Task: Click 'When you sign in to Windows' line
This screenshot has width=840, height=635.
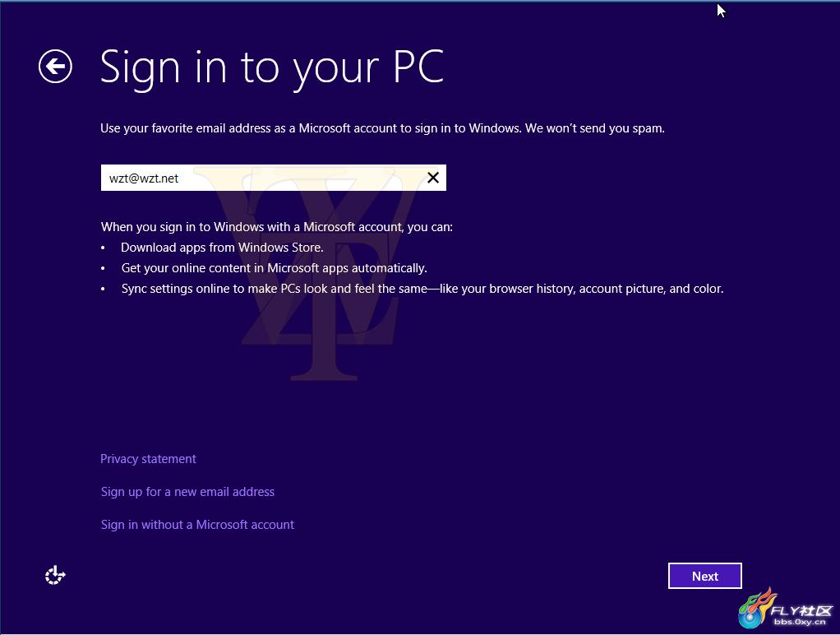Action: [277, 227]
